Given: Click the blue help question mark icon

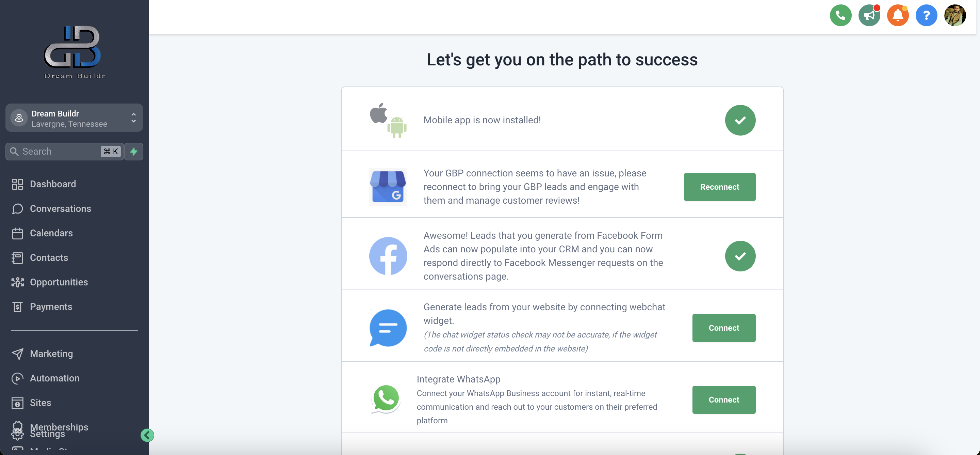Looking at the screenshot, I should pyautogui.click(x=926, y=16).
